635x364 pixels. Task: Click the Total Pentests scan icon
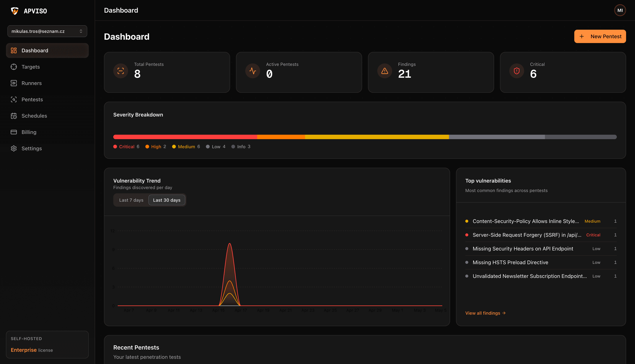point(121,71)
